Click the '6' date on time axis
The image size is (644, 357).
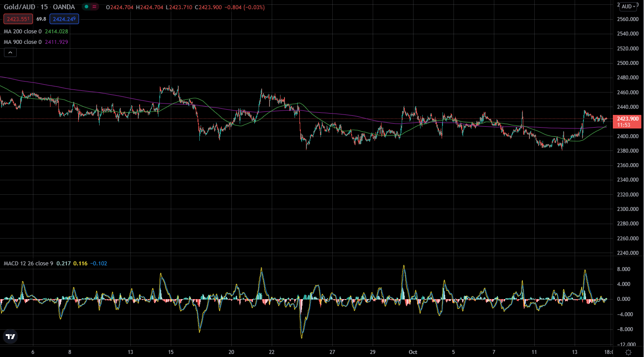[x=33, y=352]
